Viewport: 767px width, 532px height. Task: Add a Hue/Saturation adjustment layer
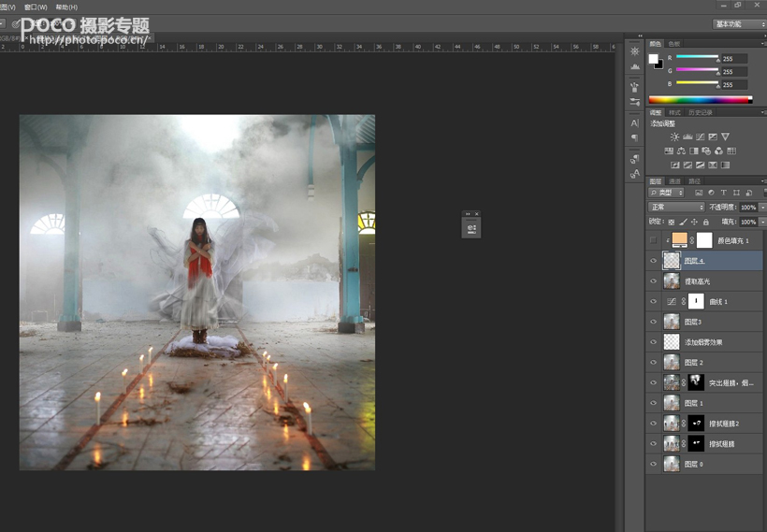668,151
